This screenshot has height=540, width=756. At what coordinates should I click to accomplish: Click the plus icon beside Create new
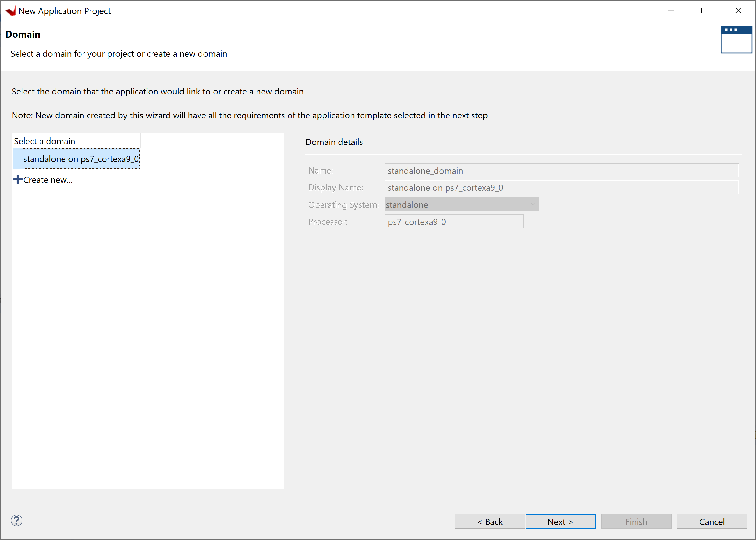coord(18,179)
